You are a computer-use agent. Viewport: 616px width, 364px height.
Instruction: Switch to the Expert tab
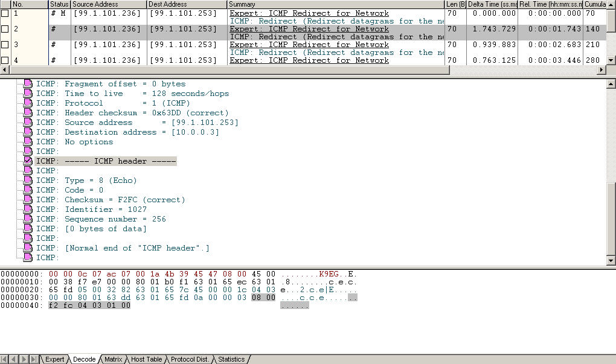point(54,359)
